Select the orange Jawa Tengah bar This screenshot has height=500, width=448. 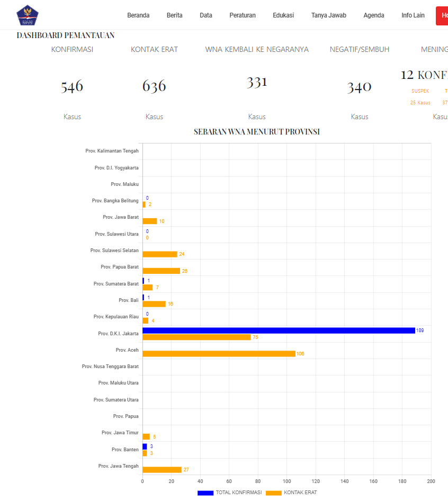162,470
